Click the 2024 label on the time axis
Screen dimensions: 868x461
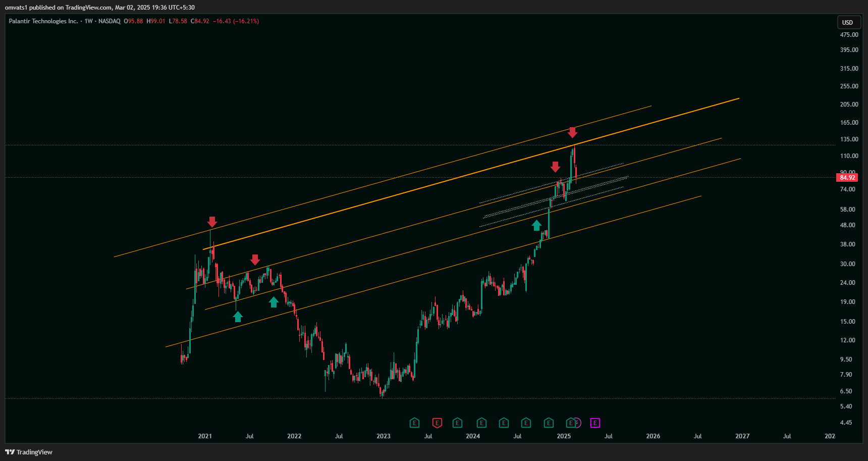473,436
